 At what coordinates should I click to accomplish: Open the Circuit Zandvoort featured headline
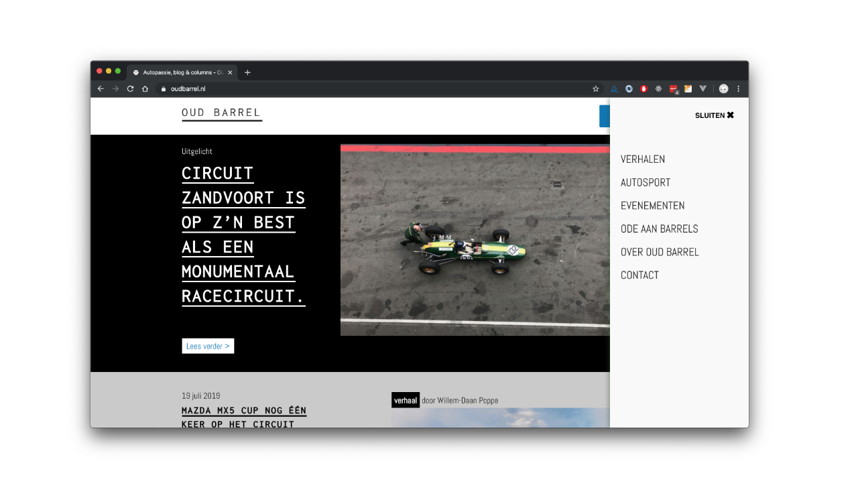click(243, 235)
